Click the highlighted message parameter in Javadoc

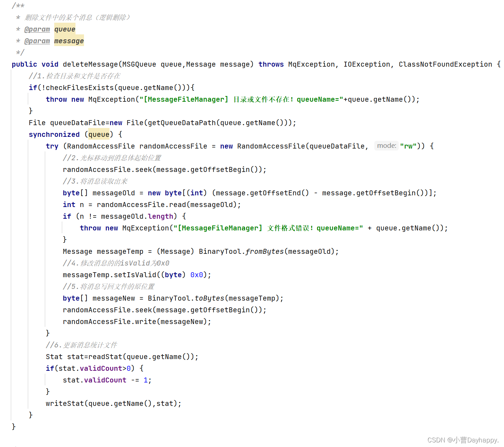pyautogui.click(x=69, y=41)
